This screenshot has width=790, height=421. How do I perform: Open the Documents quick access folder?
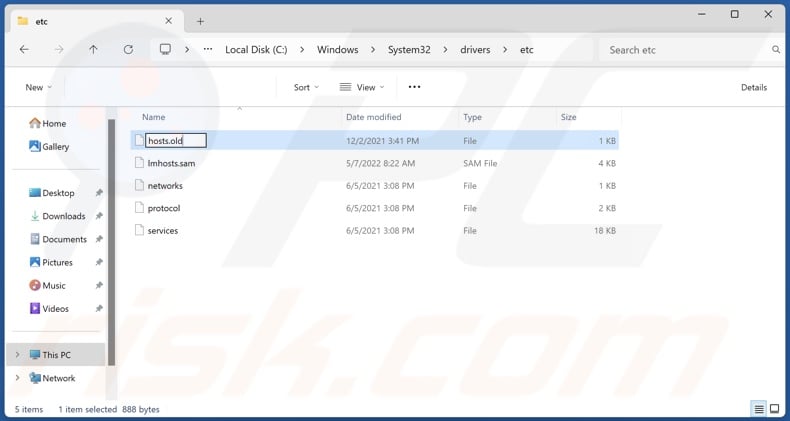(58, 239)
